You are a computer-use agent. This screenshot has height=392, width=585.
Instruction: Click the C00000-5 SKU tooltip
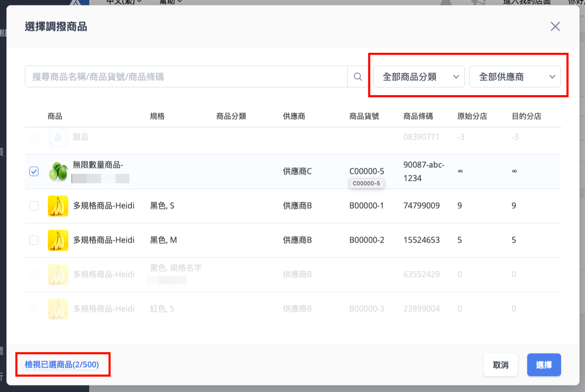coord(366,183)
